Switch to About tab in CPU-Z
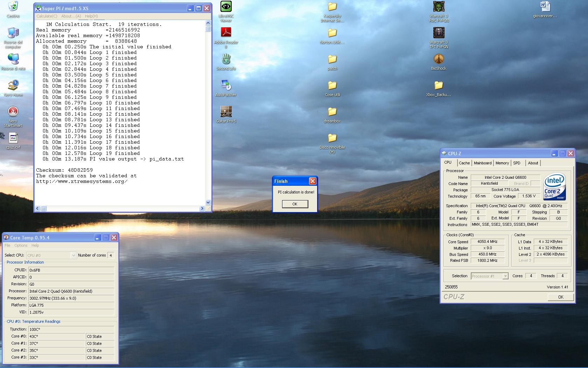 tap(533, 163)
